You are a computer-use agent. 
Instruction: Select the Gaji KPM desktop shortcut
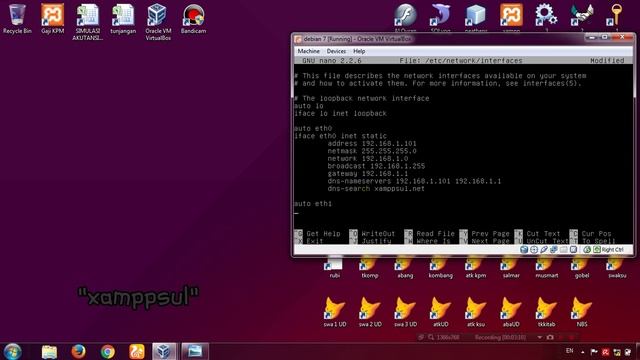point(53,19)
